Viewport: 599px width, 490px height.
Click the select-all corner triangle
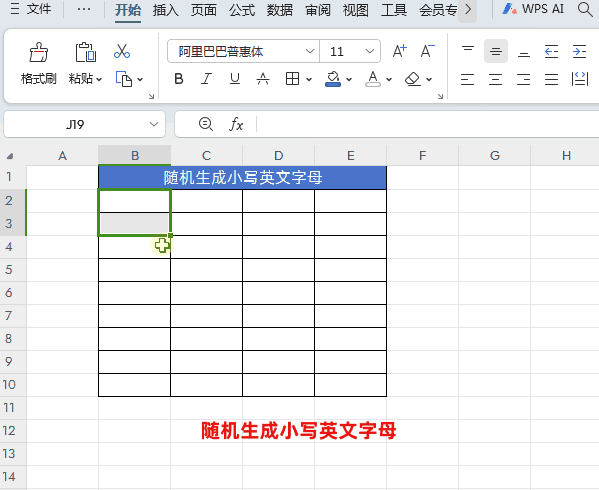pyautogui.click(x=10, y=156)
